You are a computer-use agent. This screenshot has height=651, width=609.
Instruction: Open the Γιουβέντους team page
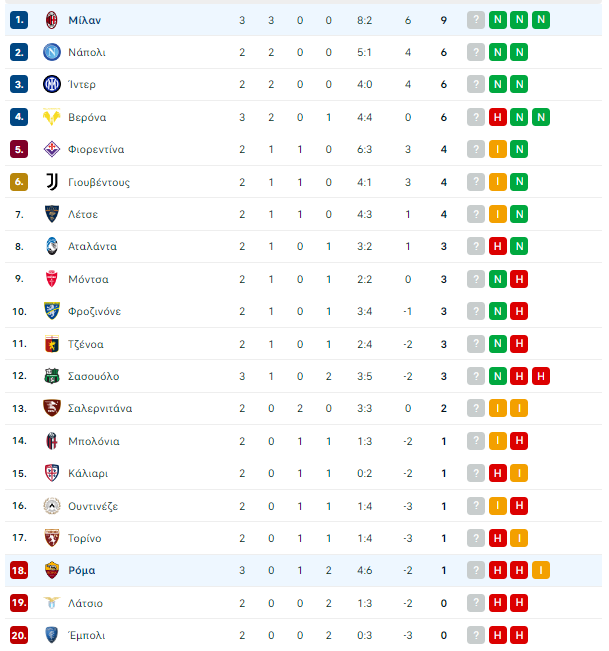[x=99, y=182]
